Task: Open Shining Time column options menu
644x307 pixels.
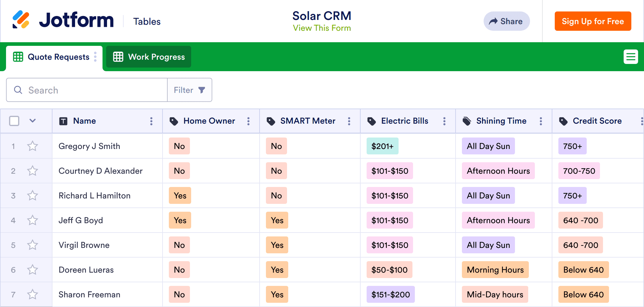Action: click(541, 121)
